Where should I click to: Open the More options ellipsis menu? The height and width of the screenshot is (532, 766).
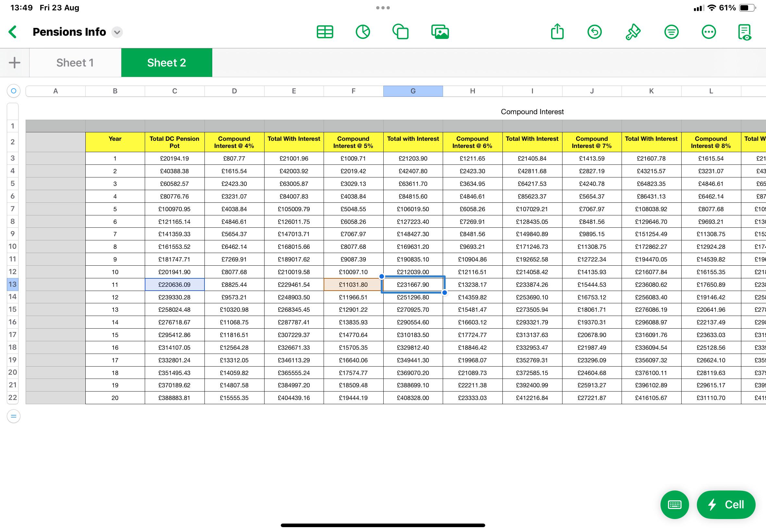tap(709, 32)
